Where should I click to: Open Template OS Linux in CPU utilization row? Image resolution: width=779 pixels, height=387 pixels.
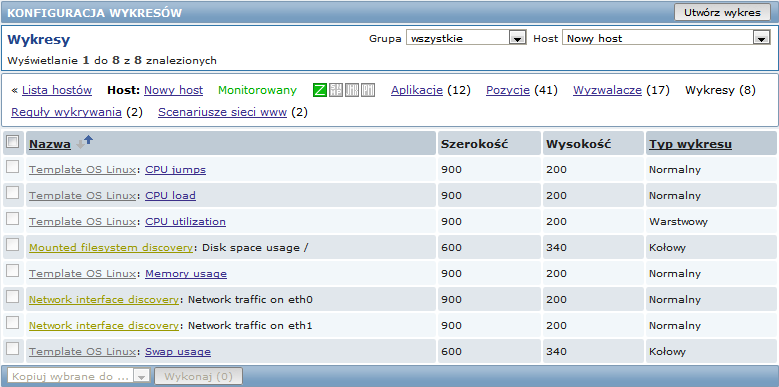click(82, 222)
